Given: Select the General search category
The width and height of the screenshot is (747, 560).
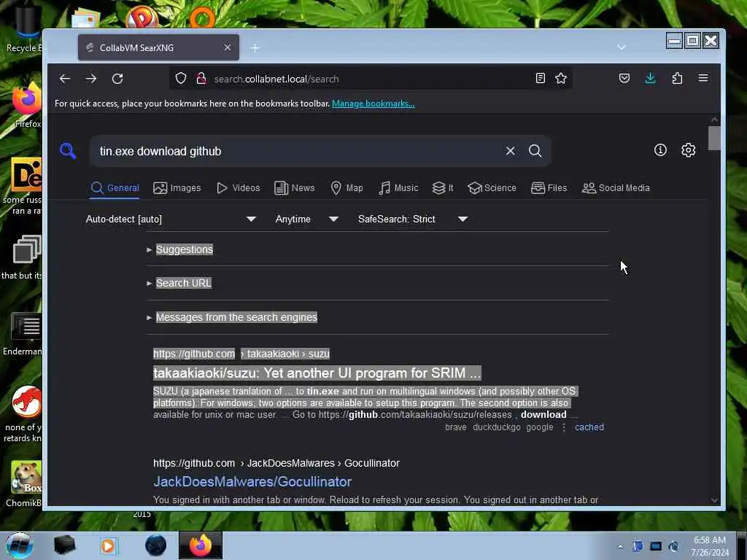Looking at the screenshot, I should (115, 188).
